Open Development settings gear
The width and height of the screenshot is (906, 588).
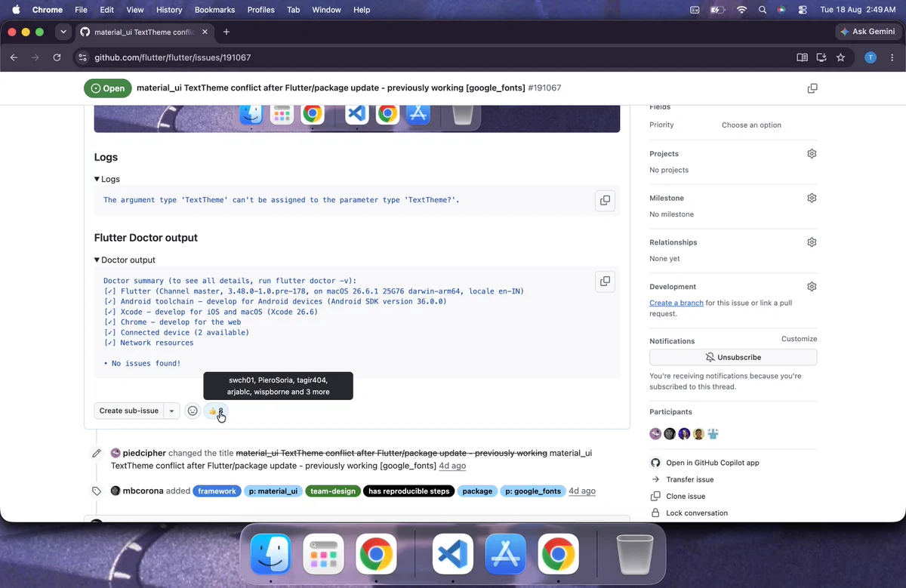[x=812, y=287]
